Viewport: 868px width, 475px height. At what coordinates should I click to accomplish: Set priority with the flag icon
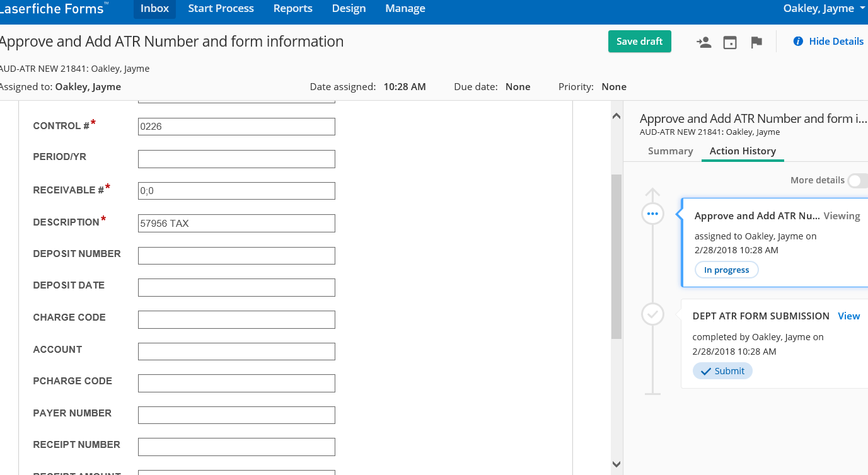point(756,42)
